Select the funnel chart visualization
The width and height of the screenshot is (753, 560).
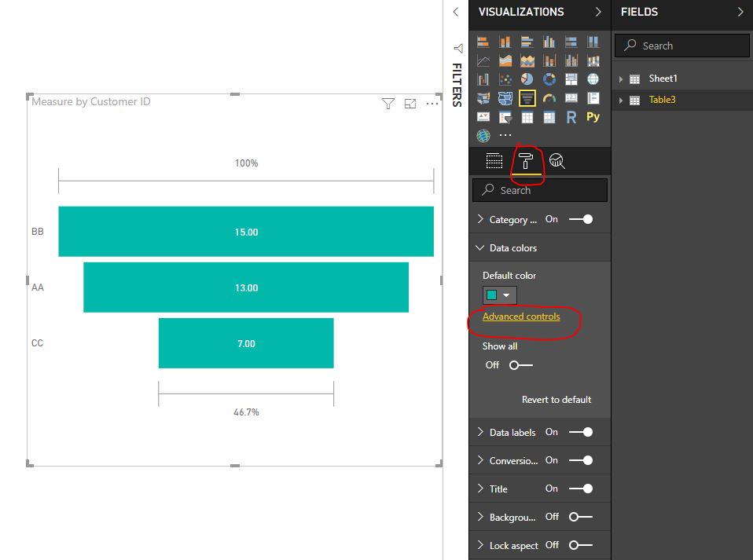pos(527,98)
